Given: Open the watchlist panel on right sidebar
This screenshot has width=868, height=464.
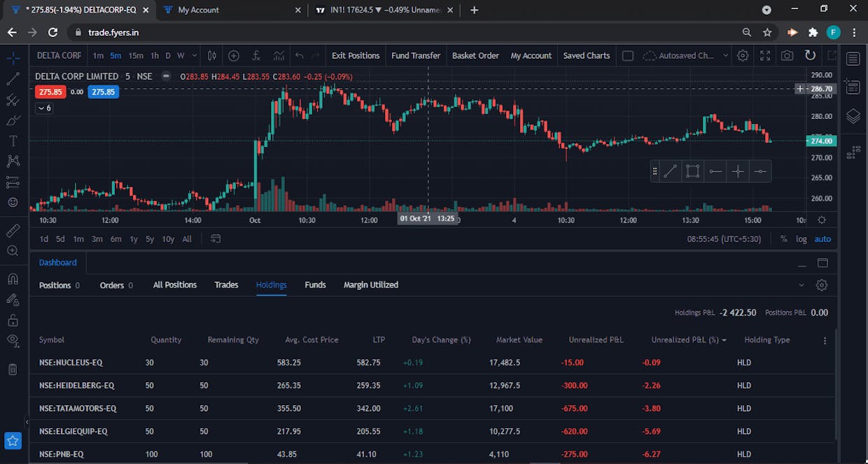Looking at the screenshot, I should [853, 59].
